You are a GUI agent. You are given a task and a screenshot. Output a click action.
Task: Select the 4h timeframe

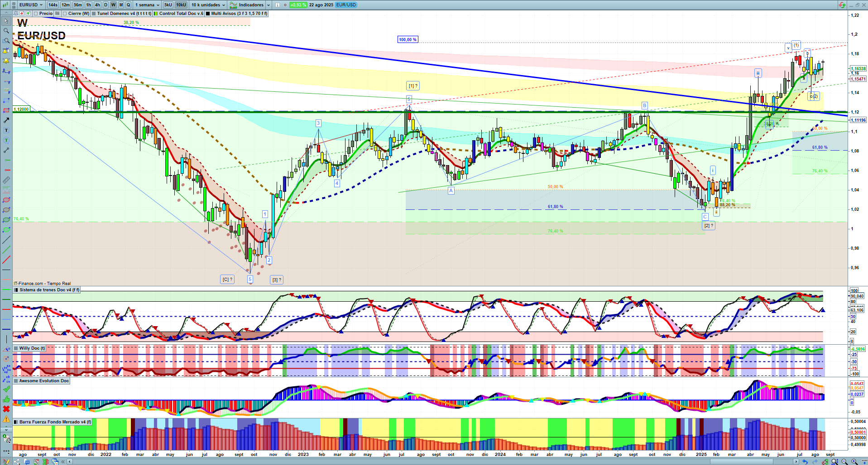pyautogui.click(x=97, y=5)
